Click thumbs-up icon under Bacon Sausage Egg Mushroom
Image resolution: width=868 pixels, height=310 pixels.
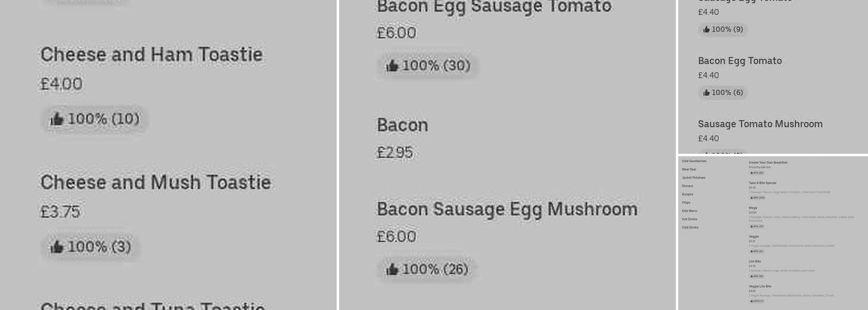pyautogui.click(x=392, y=270)
